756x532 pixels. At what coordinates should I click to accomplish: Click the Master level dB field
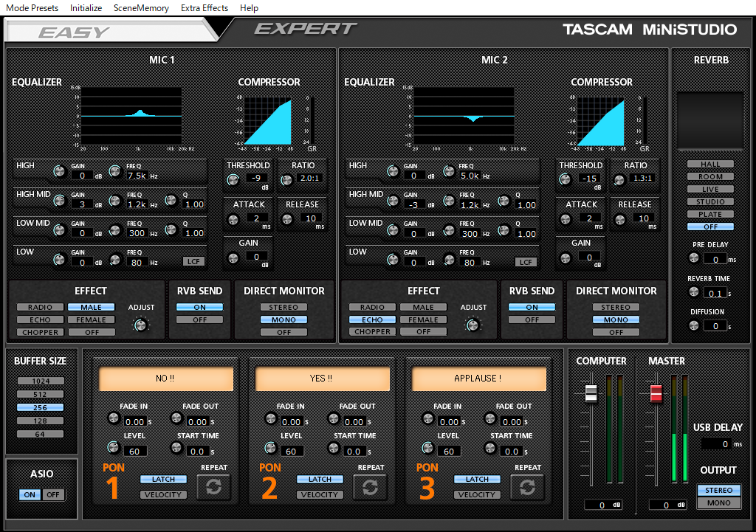click(x=667, y=505)
